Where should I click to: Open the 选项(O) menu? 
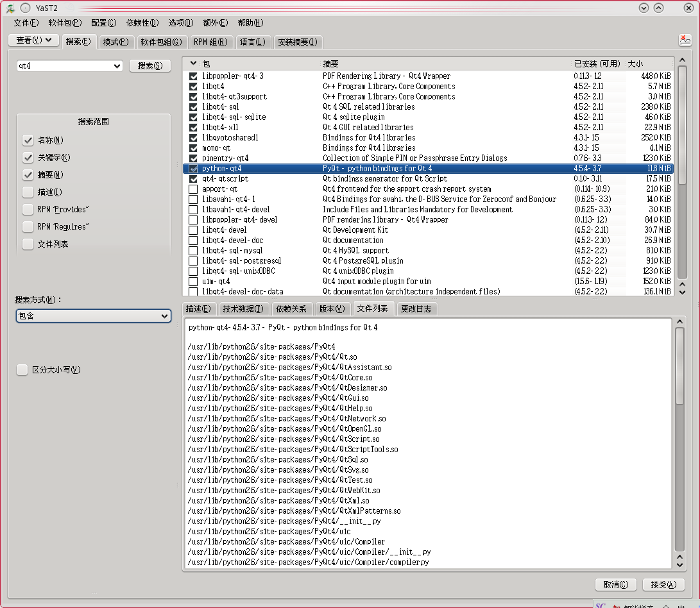(181, 22)
